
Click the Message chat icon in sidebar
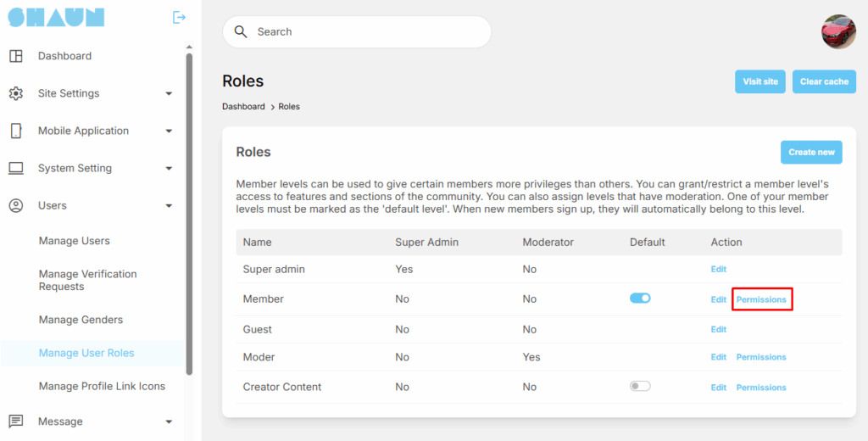click(x=15, y=421)
